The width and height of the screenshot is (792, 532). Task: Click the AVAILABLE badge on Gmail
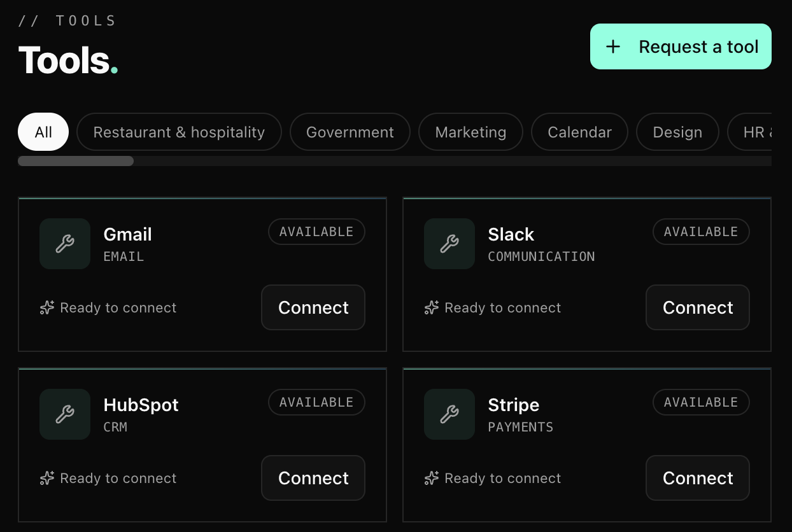(316, 232)
